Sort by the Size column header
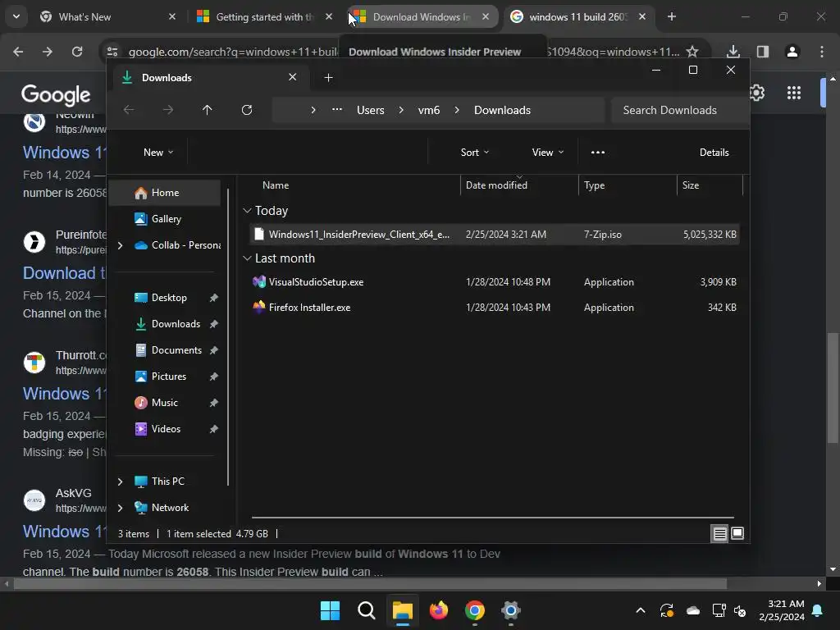This screenshot has width=840, height=630. coord(710,185)
